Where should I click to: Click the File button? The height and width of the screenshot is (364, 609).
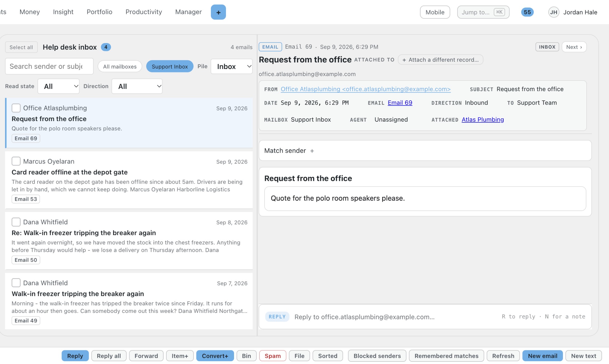(x=299, y=356)
